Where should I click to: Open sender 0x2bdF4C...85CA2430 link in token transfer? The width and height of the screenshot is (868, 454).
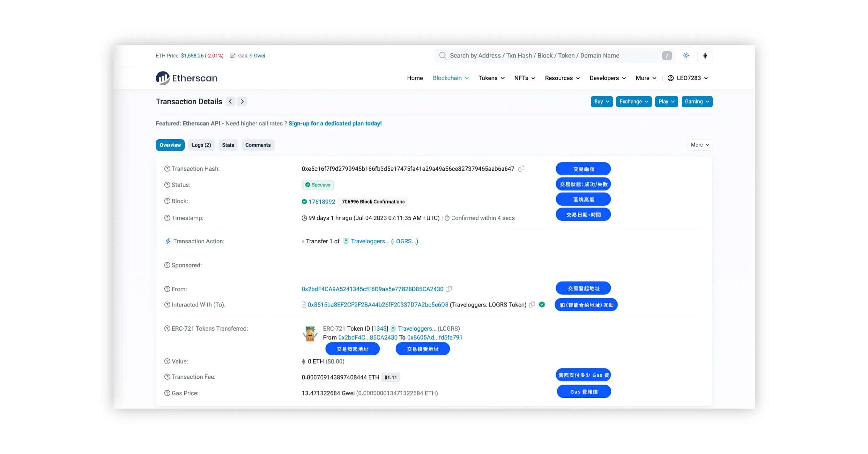(368, 338)
